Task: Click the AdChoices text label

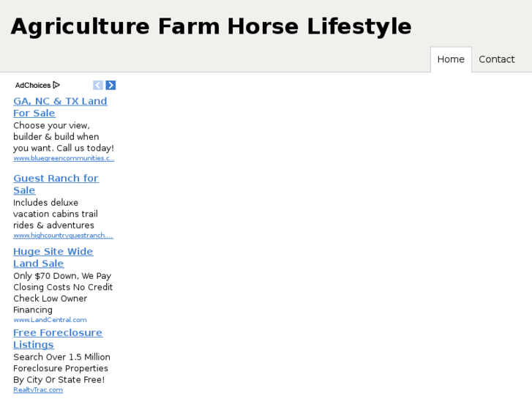Action: (x=33, y=85)
